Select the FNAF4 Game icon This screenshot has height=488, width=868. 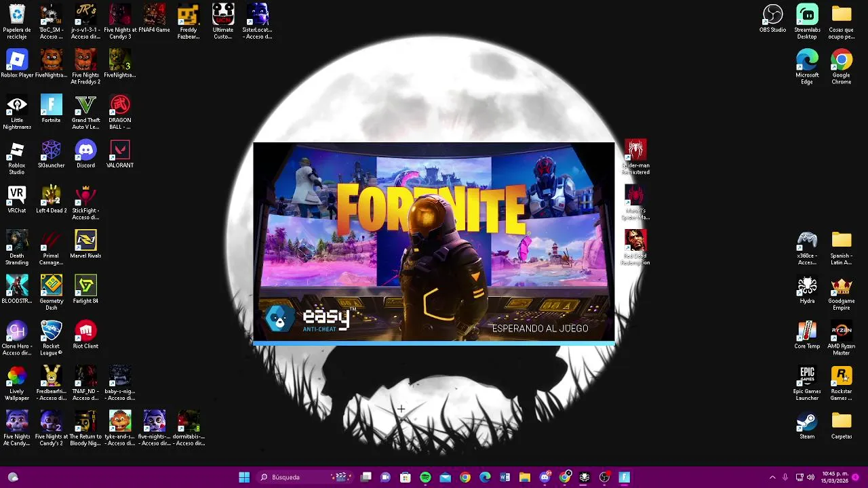click(x=154, y=18)
